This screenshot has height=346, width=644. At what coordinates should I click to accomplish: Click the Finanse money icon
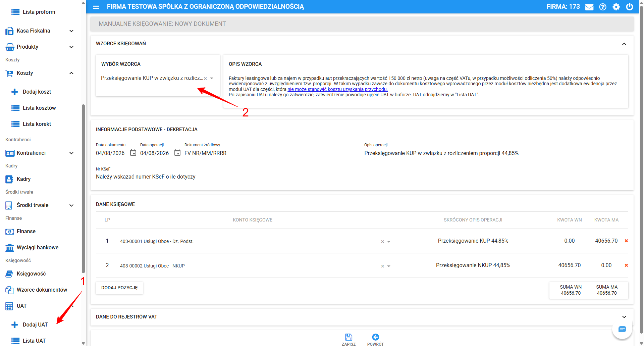click(10, 232)
